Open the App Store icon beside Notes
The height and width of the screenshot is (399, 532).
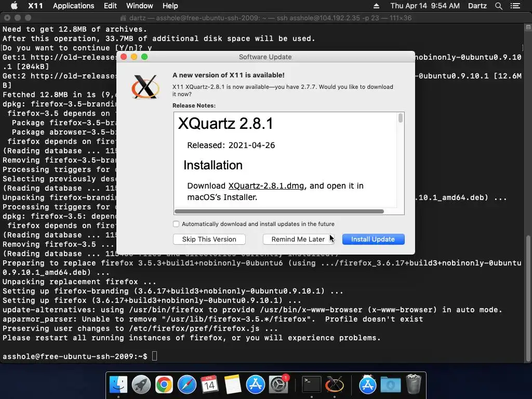[255, 385]
